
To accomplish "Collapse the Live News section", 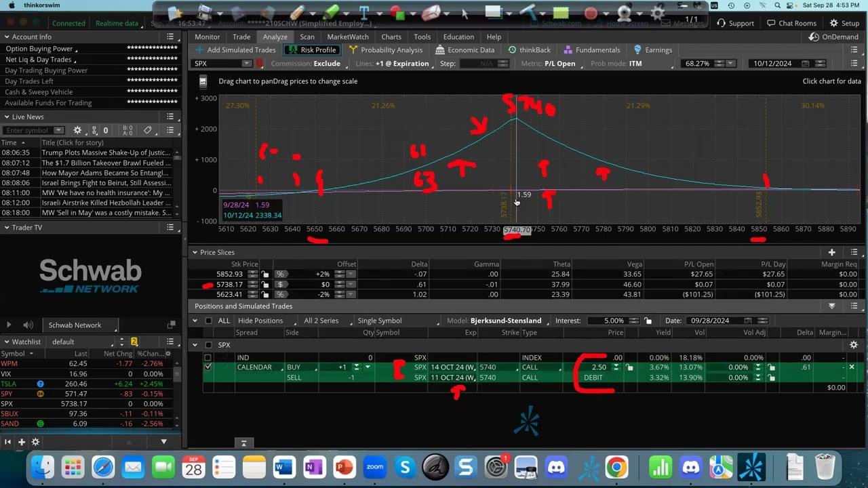I will [x=7, y=117].
